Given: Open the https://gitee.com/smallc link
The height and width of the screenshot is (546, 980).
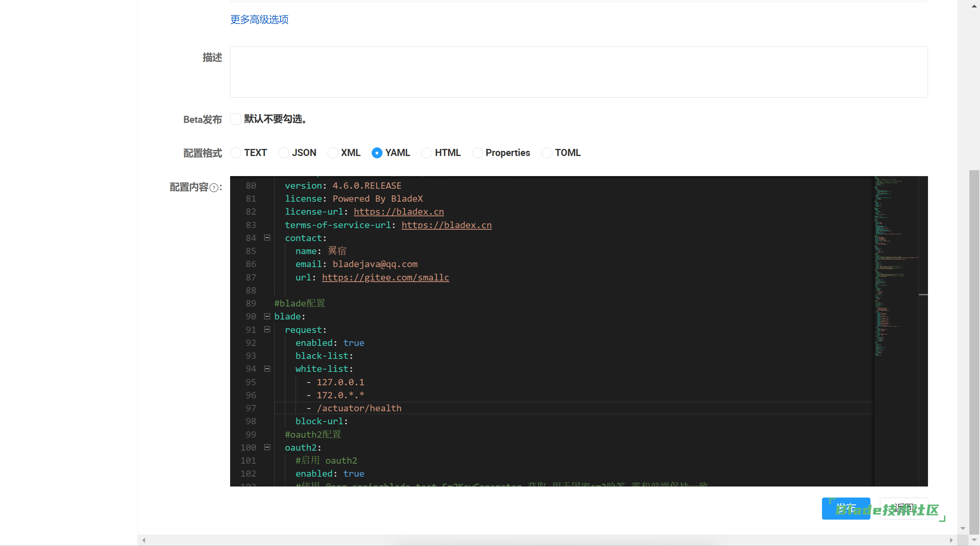Looking at the screenshot, I should 385,277.
